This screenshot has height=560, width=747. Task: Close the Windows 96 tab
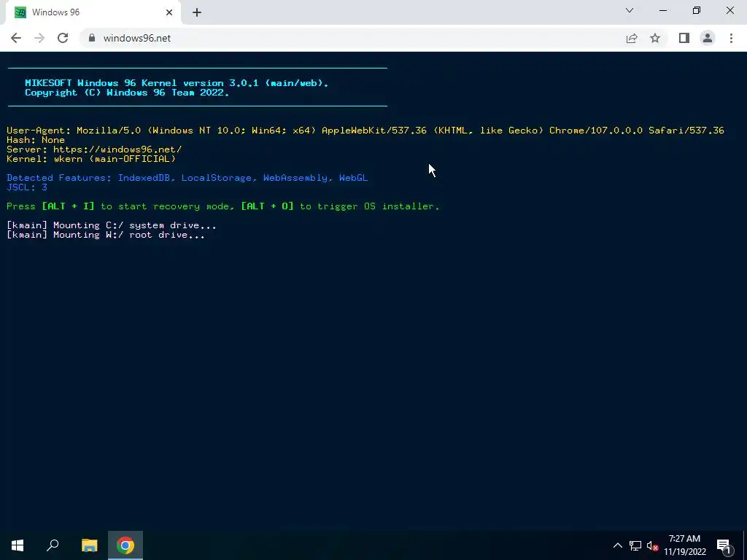point(169,12)
